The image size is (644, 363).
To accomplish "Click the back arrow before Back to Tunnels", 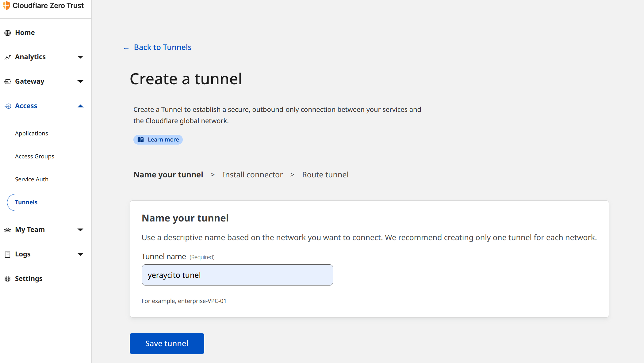I will pyautogui.click(x=126, y=48).
